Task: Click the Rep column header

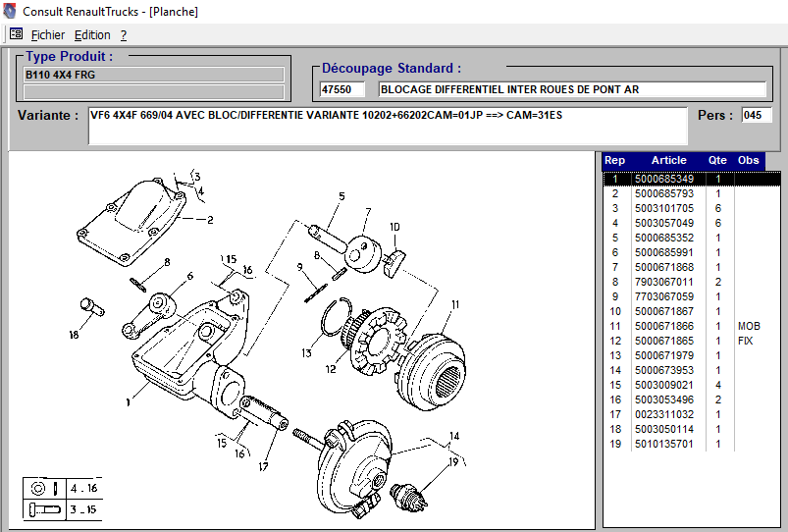Action: pos(614,160)
